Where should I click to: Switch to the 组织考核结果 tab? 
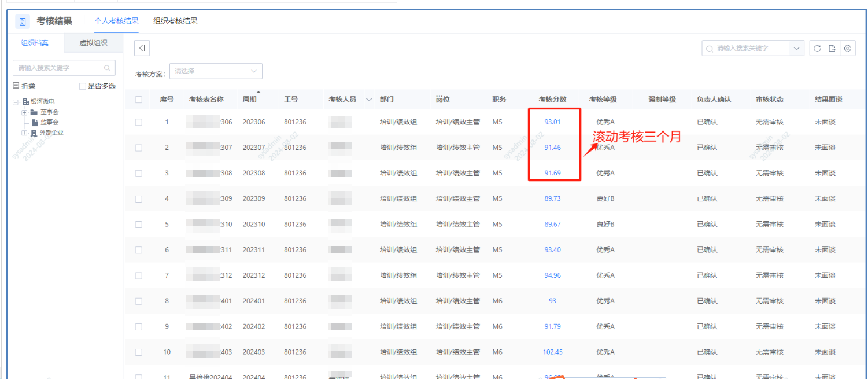pos(175,20)
